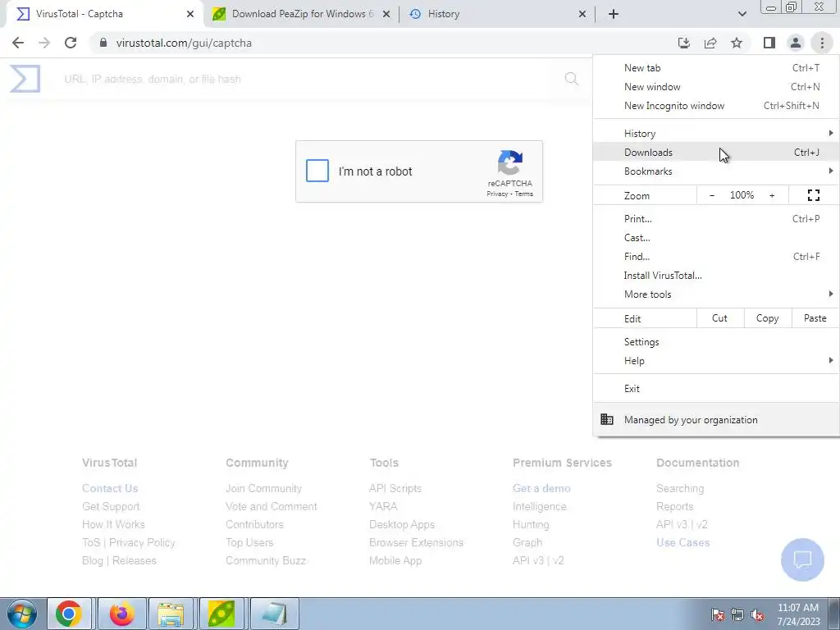This screenshot has height=630, width=840.
Task: Open the chat bubble widget
Action: [802, 559]
